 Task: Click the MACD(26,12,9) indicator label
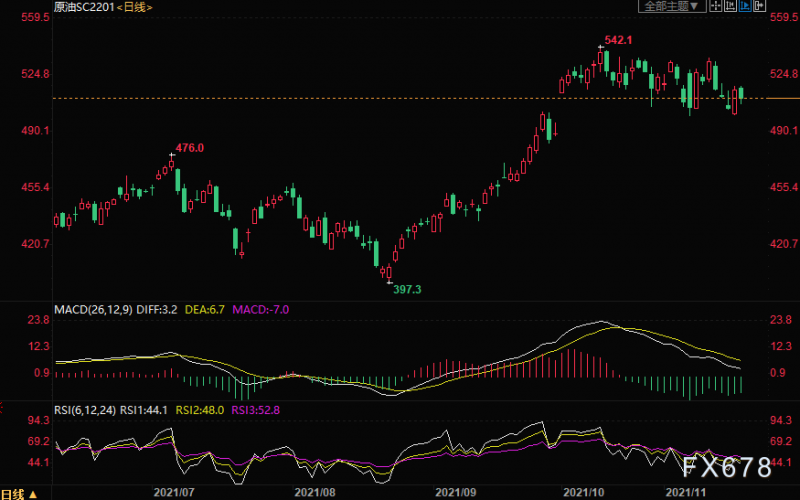point(93,310)
